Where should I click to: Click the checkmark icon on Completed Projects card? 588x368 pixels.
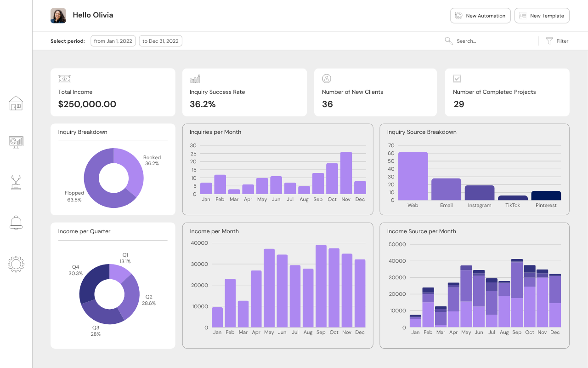(457, 78)
